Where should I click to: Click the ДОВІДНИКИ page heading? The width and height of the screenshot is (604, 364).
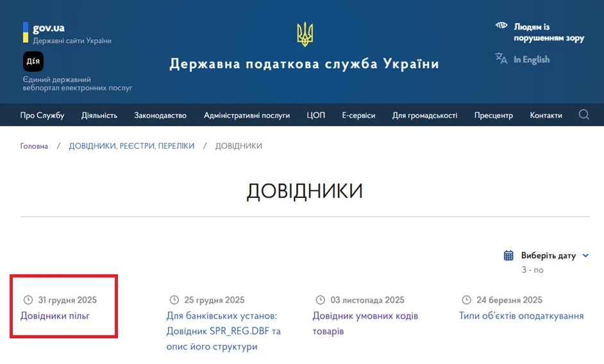pyautogui.click(x=305, y=191)
